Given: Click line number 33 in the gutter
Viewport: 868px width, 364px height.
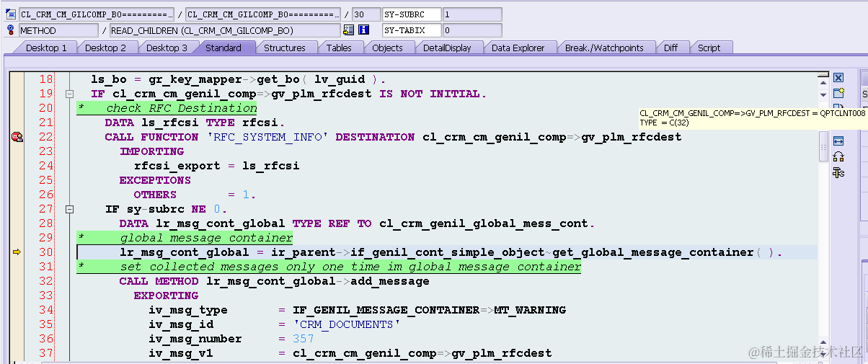Looking at the screenshot, I should pyautogui.click(x=46, y=296).
